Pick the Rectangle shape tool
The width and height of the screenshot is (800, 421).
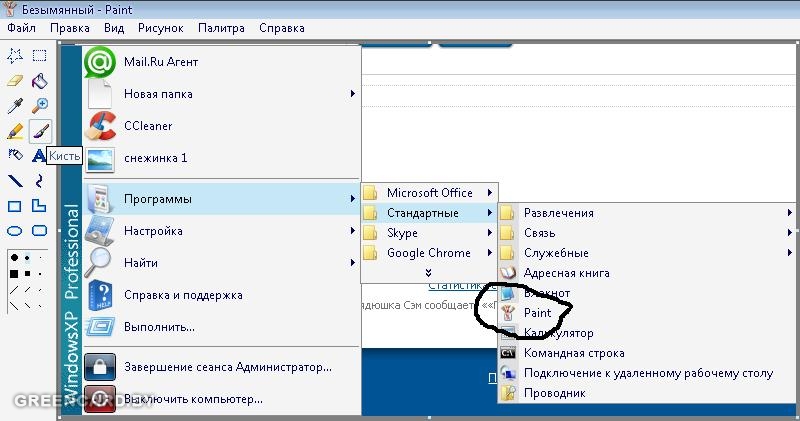coord(14,206)
